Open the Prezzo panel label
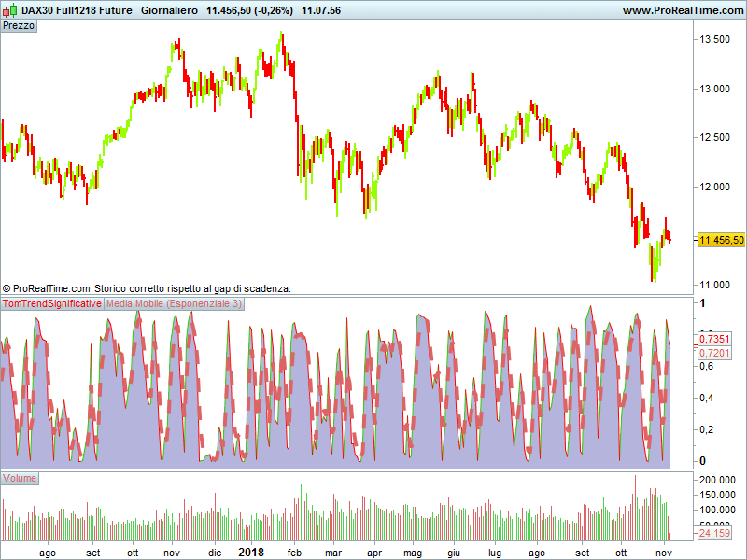The image size is (747, 560). [19, 26]
